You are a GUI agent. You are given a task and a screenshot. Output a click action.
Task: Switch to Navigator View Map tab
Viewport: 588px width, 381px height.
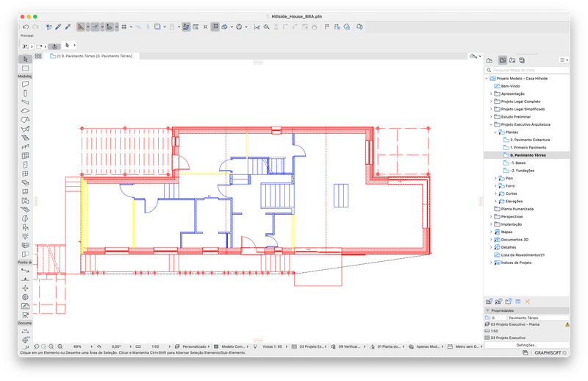tap(503, 60)
